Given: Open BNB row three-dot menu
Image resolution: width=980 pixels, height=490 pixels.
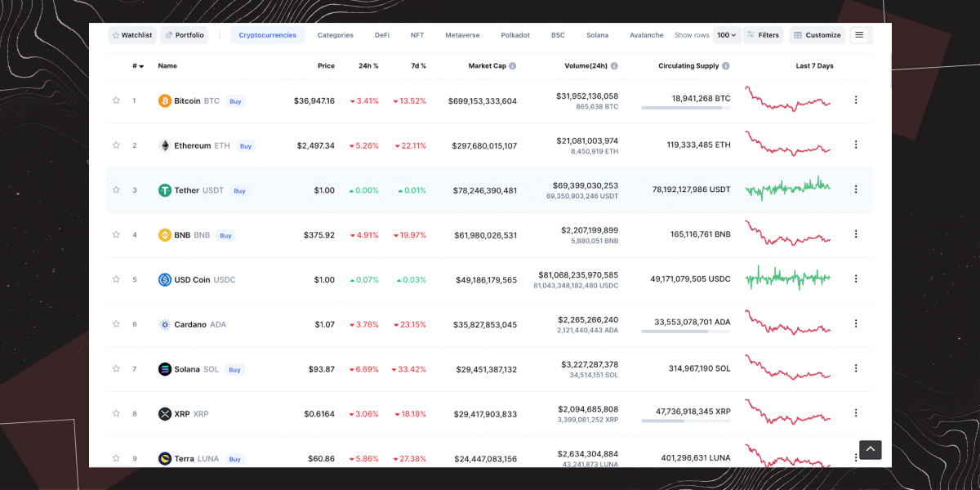Looking at the screenshot, I should tap(856, 234).
